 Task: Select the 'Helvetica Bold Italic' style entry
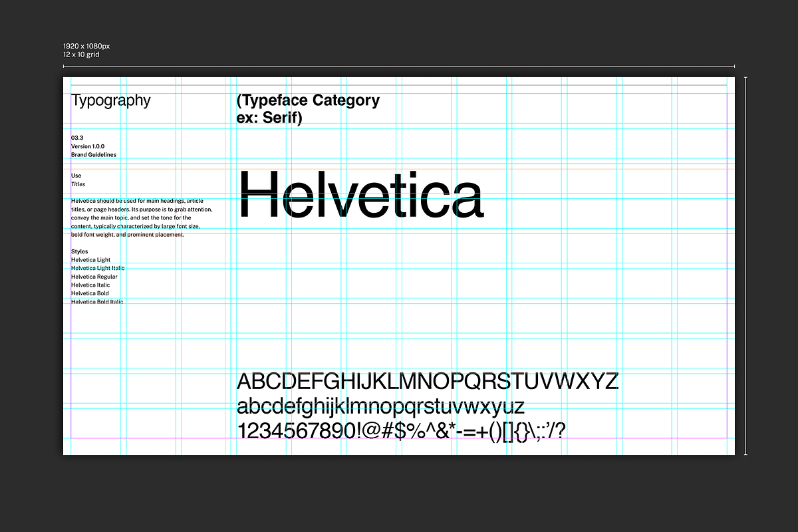[x=97, y=302]
